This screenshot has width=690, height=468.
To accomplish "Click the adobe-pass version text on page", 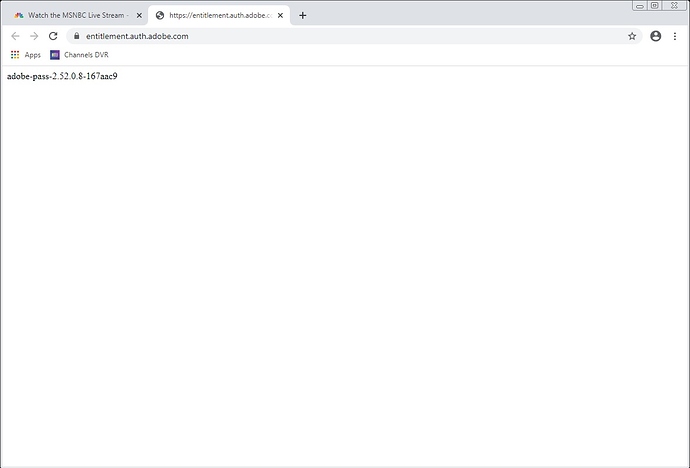I will pos(62,77).
